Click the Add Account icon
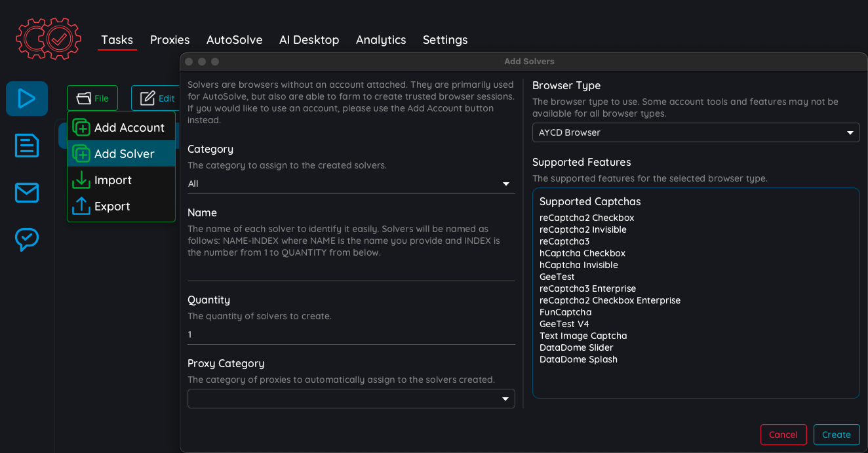 coord(81,127)
